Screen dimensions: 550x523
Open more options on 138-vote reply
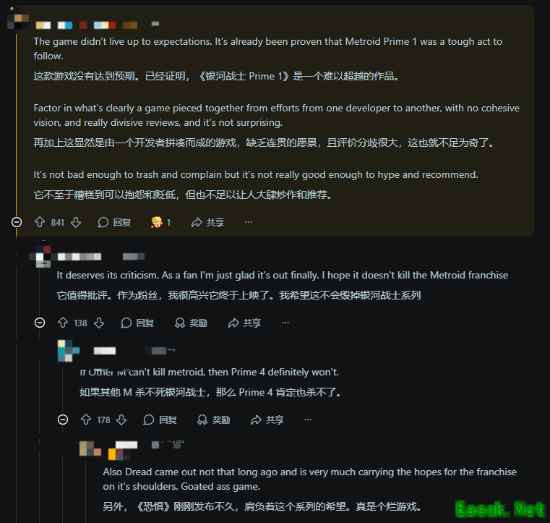(x=285, y=323)
